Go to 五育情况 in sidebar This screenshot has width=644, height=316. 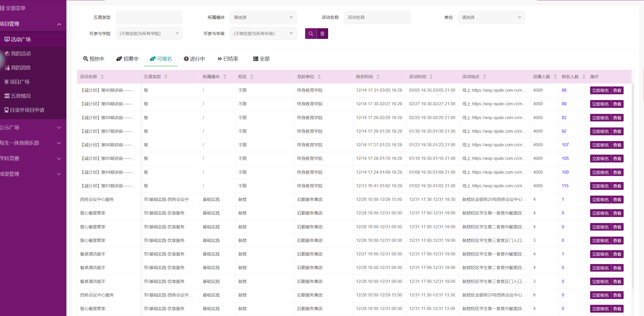click(20, 96)
